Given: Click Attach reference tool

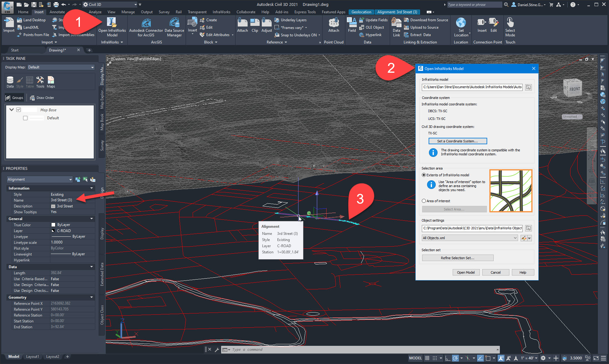Looking at the screenshot, I should pyautogui.click(x=242, y=25).
